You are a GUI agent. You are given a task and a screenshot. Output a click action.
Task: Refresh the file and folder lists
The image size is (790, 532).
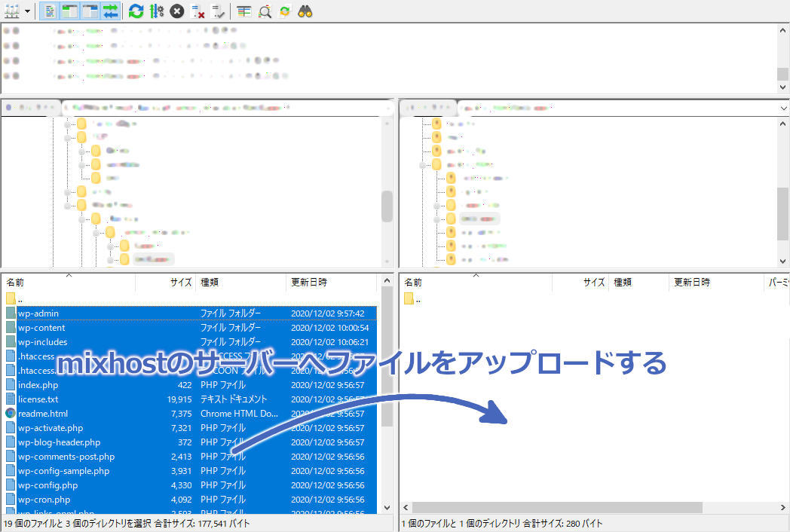click(136, 11)
